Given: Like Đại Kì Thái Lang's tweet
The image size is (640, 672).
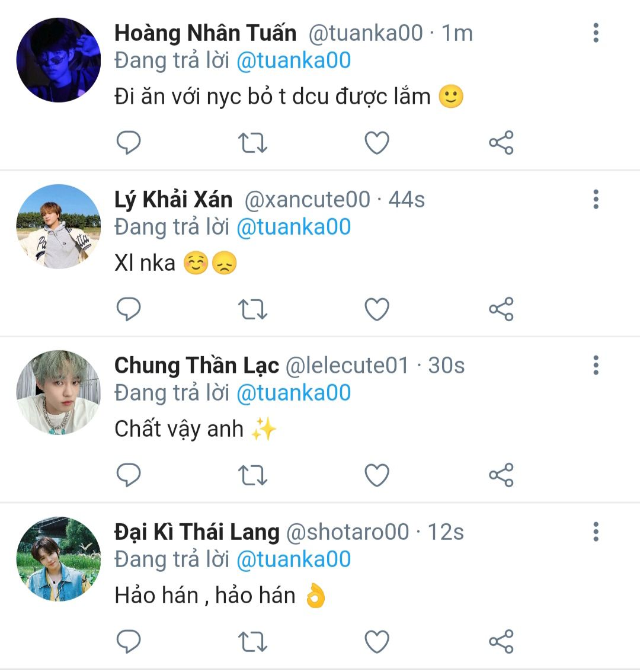Looking at the screenshot, I should coord(377,642).
